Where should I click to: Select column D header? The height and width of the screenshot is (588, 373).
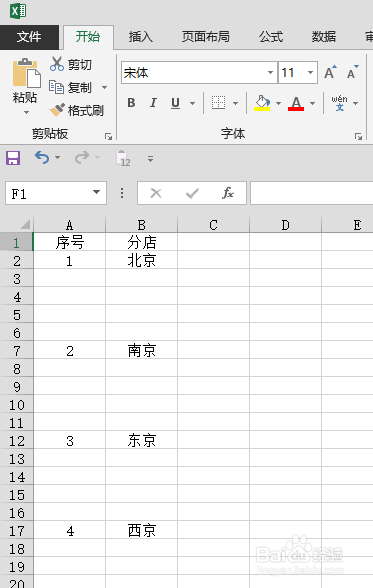coord(285,225)
